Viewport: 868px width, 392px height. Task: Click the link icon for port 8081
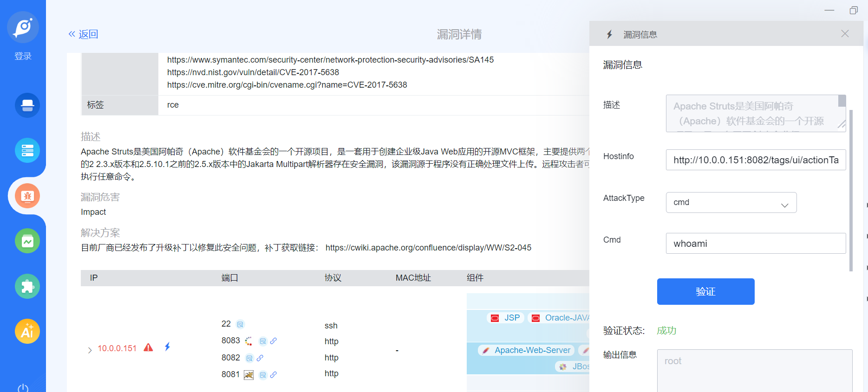click(274, 375)
